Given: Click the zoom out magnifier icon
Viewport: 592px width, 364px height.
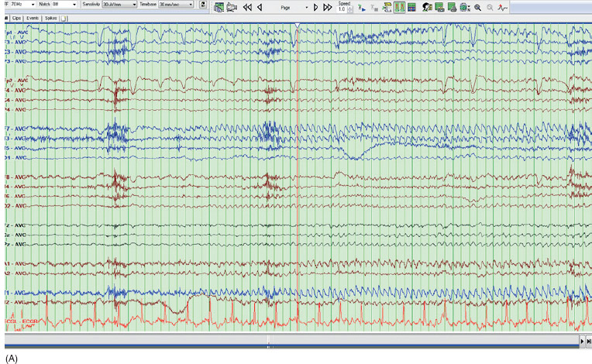Looking at the screenshot, I should [490, 7].
